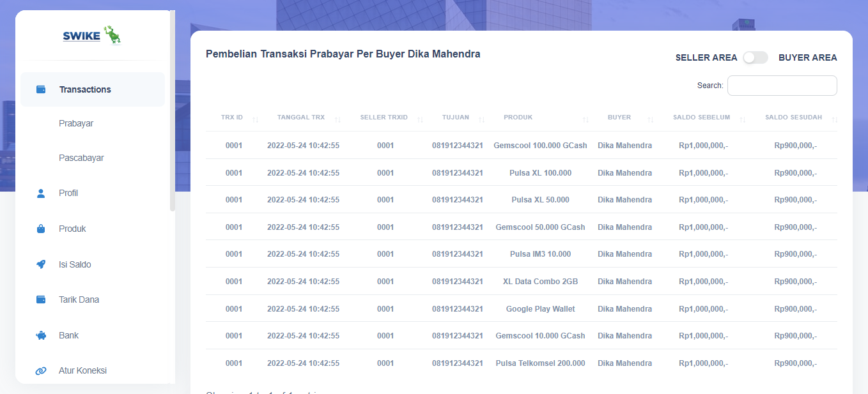Image resolution: width=868 pixels, height=394 pixels.
Task: Open the Tarik Dana page
Action: (x=79, y=299)
